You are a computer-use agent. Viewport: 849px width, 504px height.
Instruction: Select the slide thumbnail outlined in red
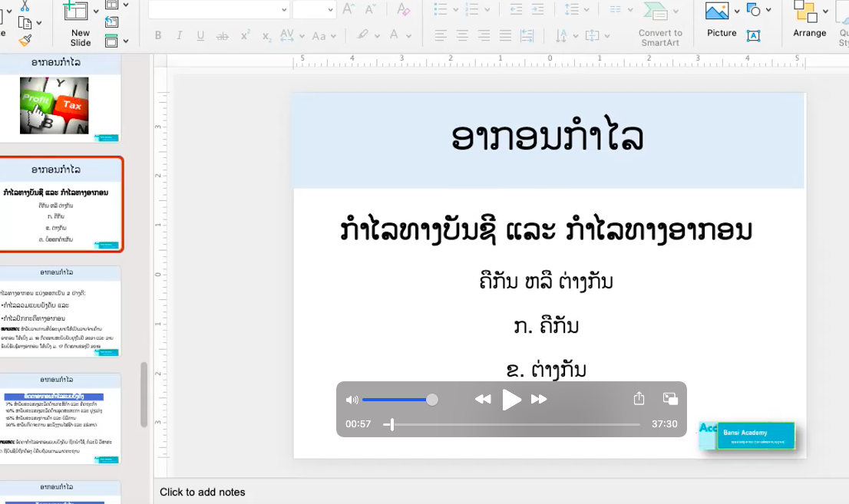pos(61,205)
